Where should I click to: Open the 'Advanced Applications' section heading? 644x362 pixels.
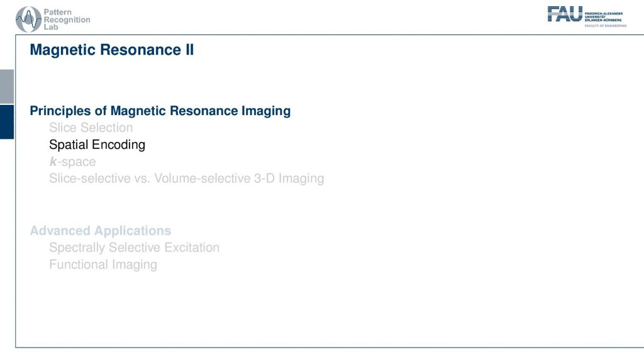[x=101, y=231]
